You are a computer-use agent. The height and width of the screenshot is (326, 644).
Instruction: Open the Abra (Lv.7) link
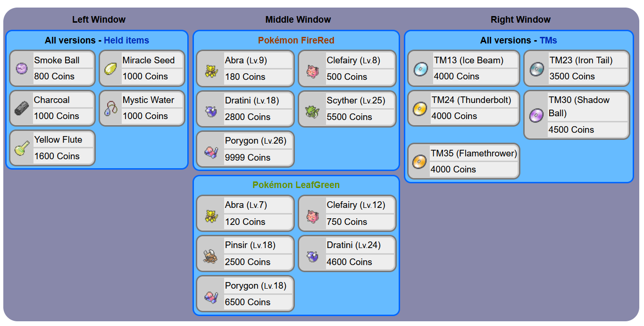[x=246, y=205]
